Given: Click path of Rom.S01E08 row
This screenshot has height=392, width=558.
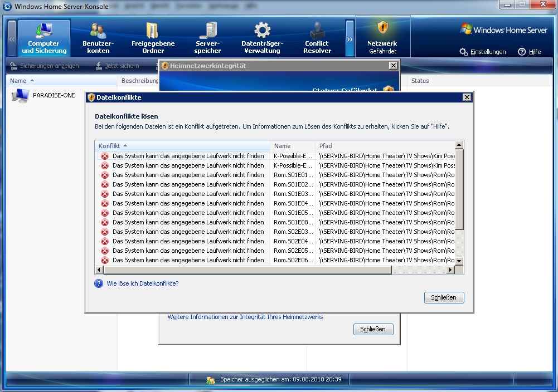Looking at the screenshot, I should click(387, 223).
